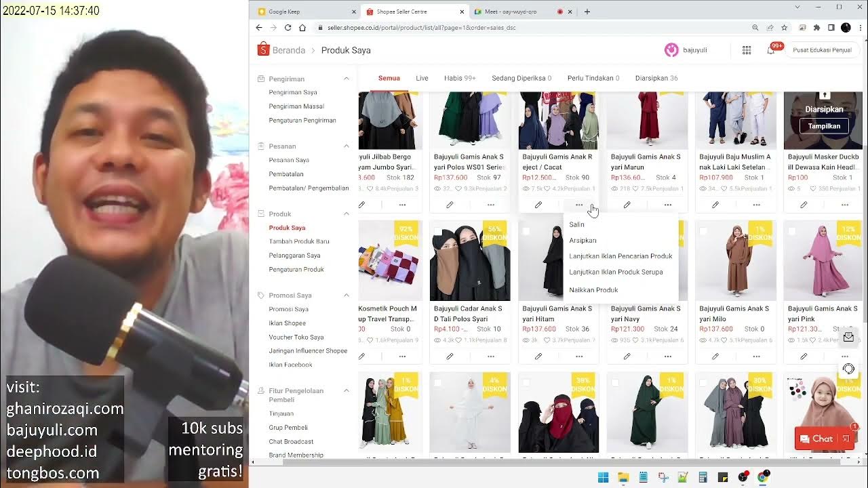Edit the Gamis Anak Syari Navy product
This screenshot has height=488, width=868.
[627, 357]
